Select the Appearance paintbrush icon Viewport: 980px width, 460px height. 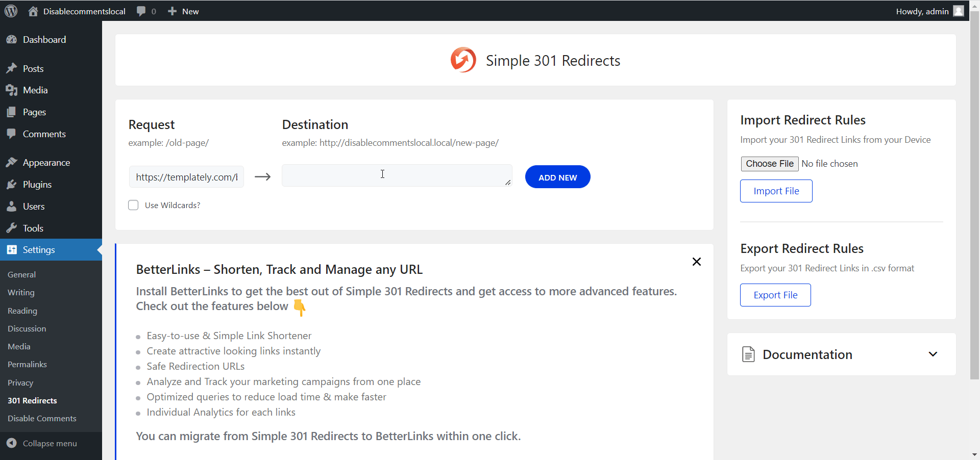(x=12, y=162)
